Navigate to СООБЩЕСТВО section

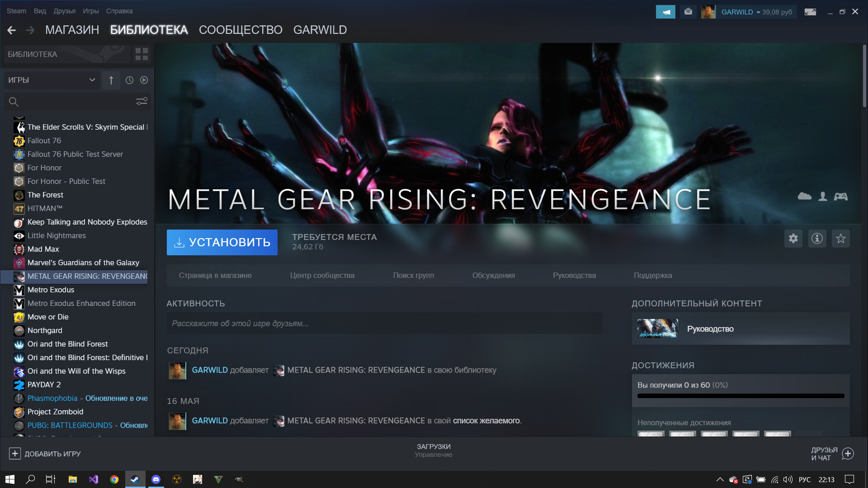241,30
